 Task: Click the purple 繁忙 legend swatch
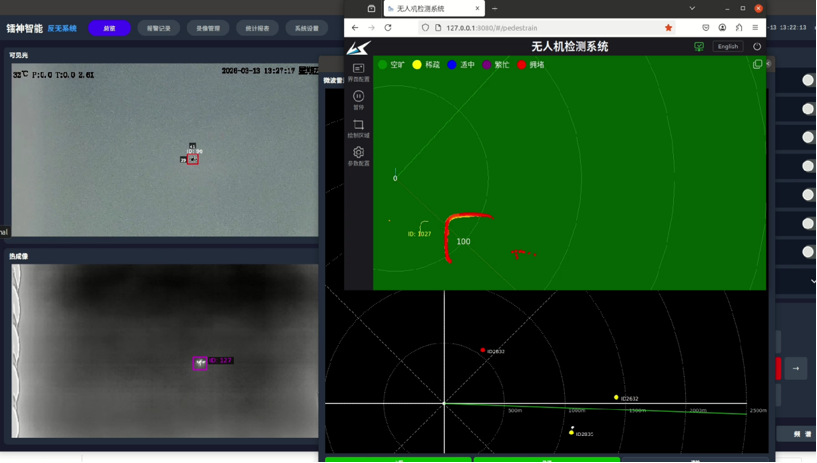pyautogui.click(x=487, y=65)
